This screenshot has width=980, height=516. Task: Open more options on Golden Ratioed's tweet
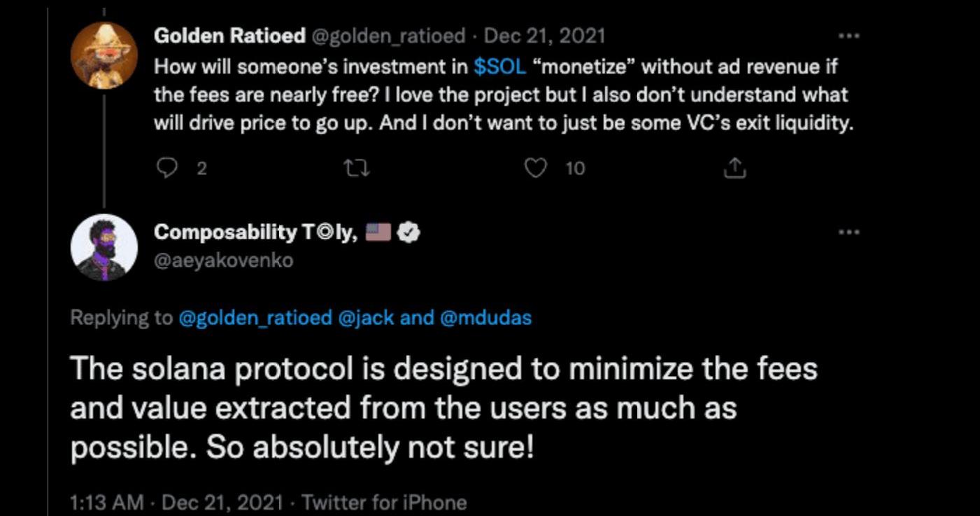pyautogui.click(x=848, y=36)
